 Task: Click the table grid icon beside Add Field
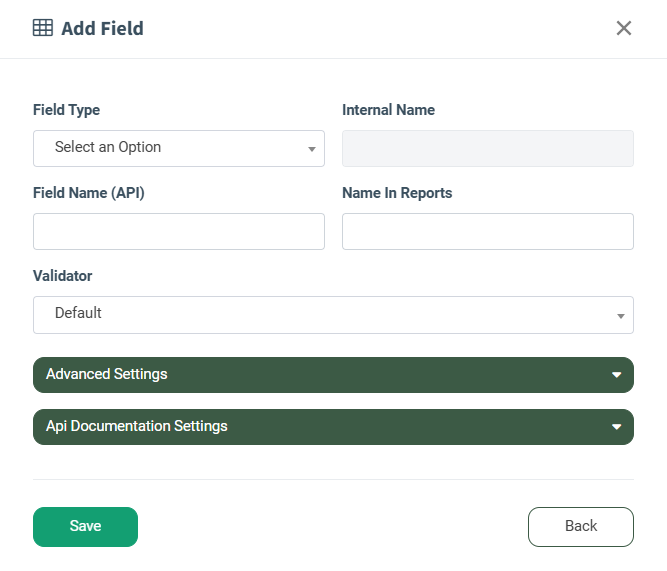43,28
